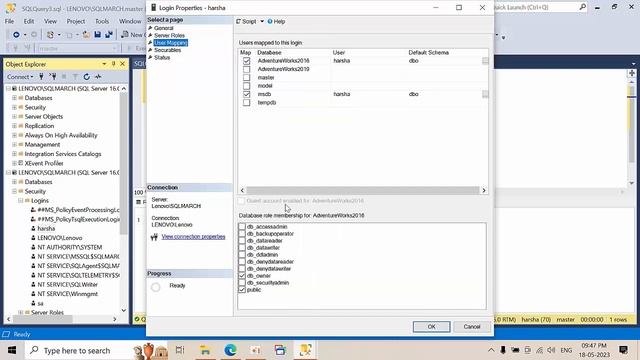This screenshot has width=640, height=360.
Task: Select the harsha login in Object Explorer
Action: pos(46,229)
